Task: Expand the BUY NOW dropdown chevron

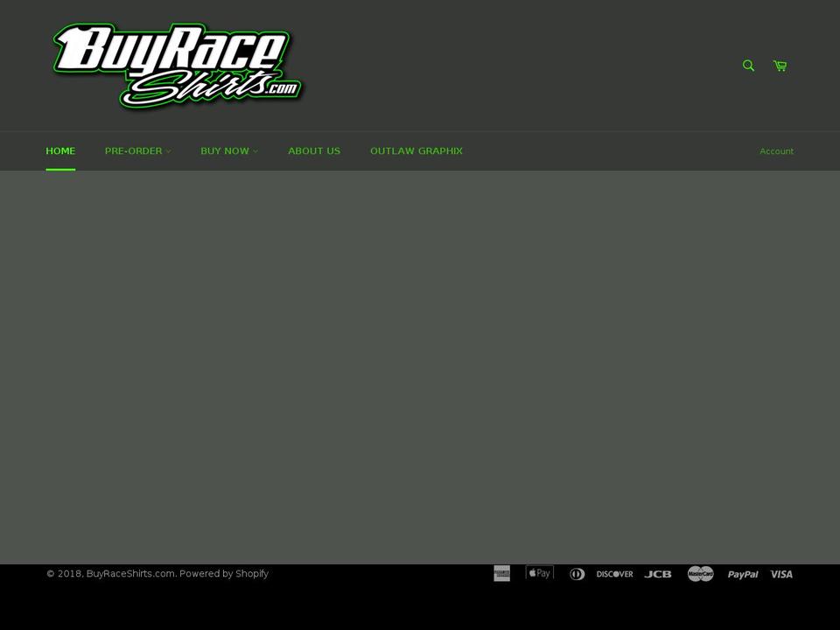Action: tap(255, 151)
